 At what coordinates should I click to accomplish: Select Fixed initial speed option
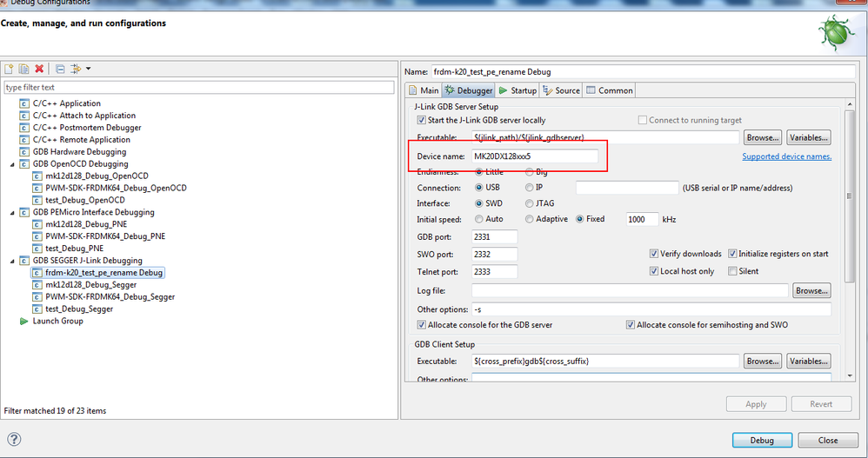[579, 219]
